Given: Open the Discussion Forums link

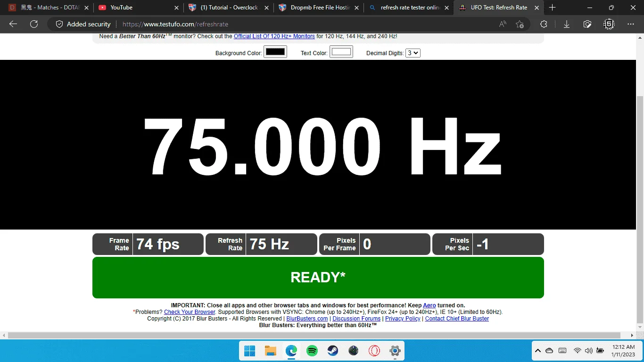Looking at the screenshot, I should point(356,319).
